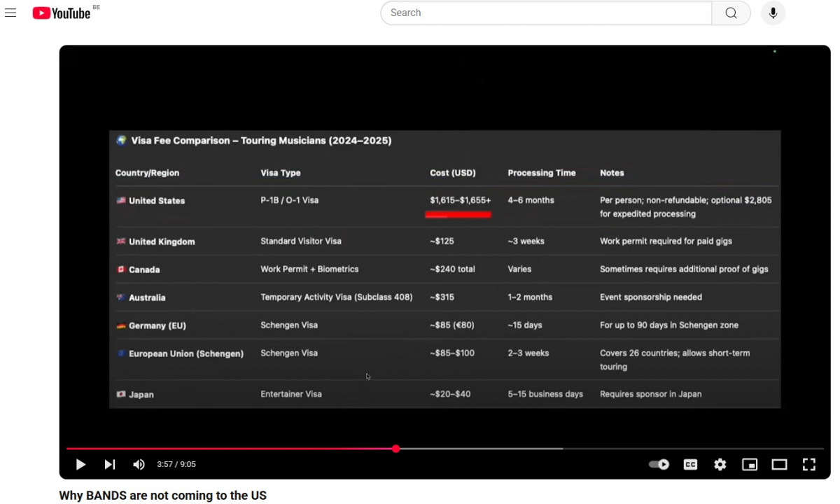Go to YouTube home via logo
The width and height of the screenshot is (840, 504).
tap(62, 13)
